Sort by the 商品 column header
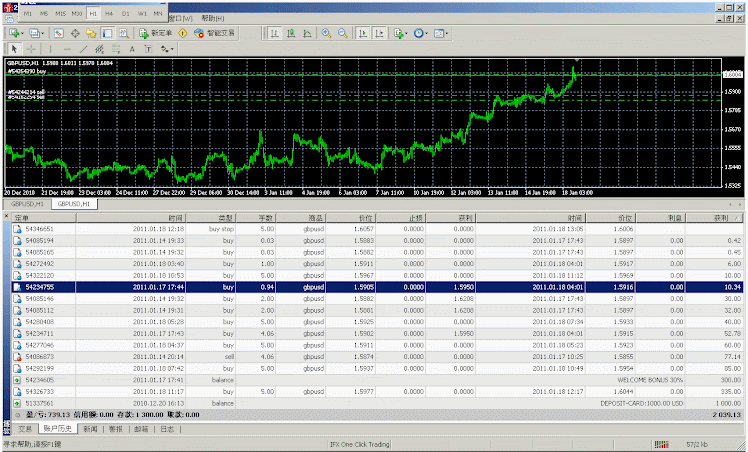The width and height of the screenshot is (748, 452). pos(301,218)
